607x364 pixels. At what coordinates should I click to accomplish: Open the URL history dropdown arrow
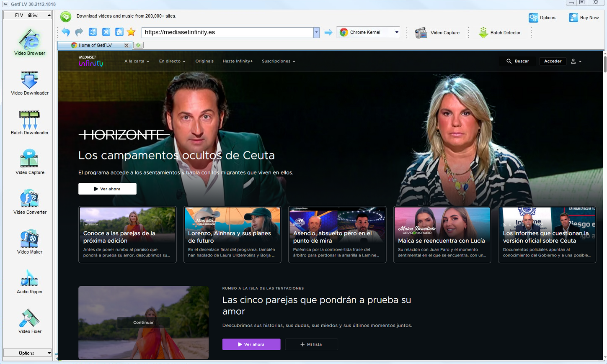pos(316,32)
